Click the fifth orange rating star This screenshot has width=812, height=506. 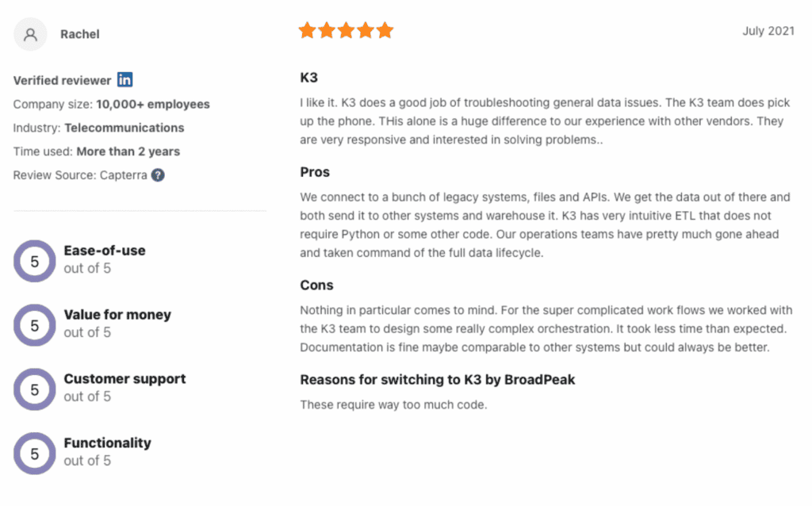pos(385,31)
